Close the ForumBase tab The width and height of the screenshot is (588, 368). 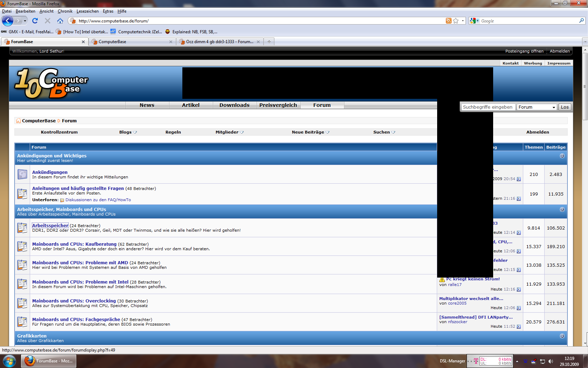pos(83,42)
